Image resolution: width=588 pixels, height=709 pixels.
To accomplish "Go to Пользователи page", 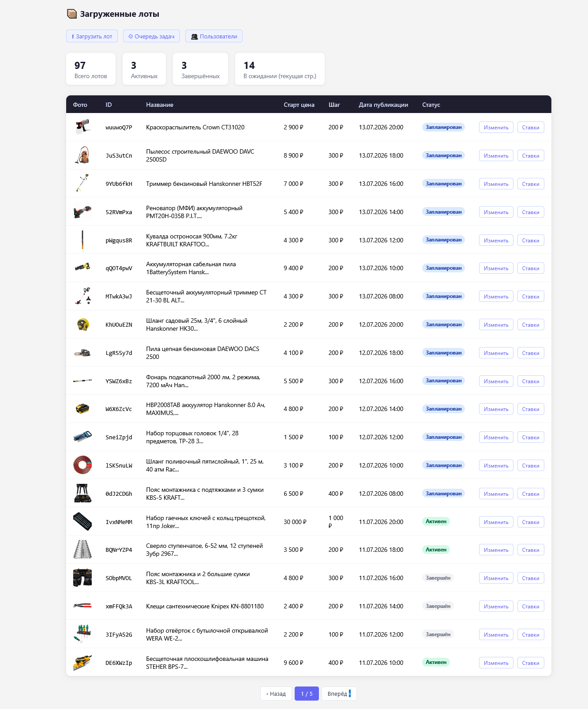I will tap(214, 36).
